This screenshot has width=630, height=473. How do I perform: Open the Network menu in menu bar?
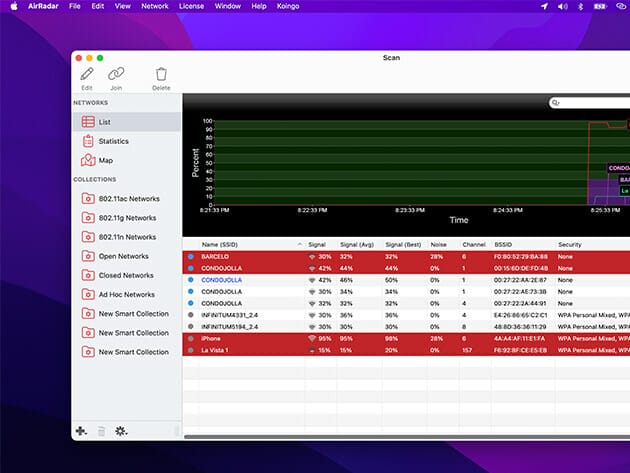[155, 6]
